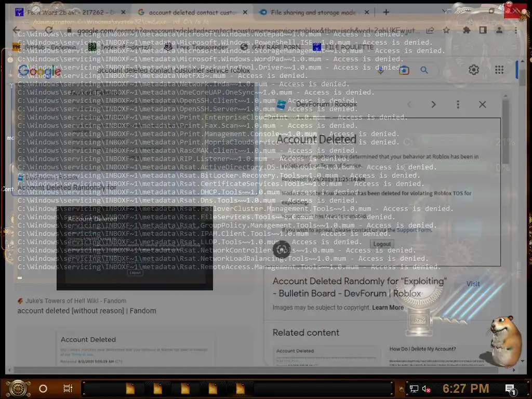Open the 'Juke's Towers of Hell Wiki - Fandom' source
532x399 pixels.
(x=72, y=301)
